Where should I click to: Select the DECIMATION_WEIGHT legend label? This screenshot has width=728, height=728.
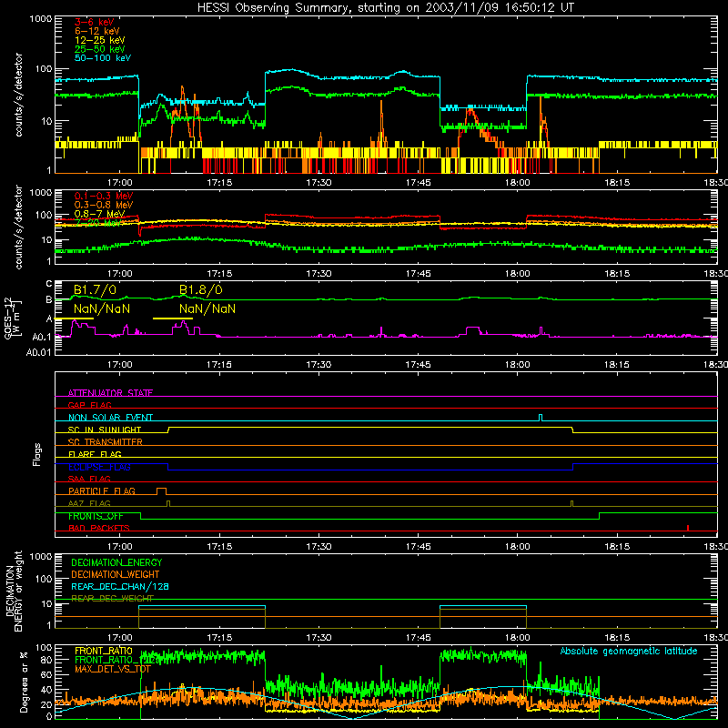[x=116, y=574]
